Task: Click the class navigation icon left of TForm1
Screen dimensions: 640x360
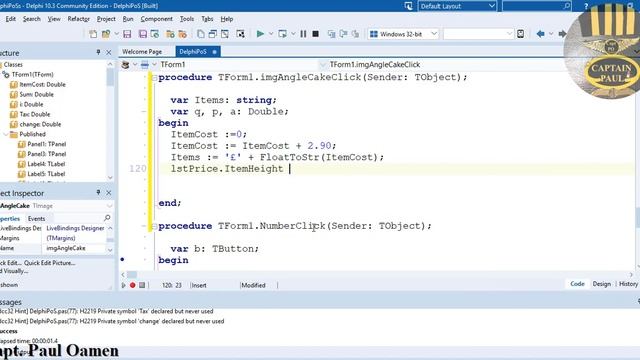Action: [x=125, y=64]
